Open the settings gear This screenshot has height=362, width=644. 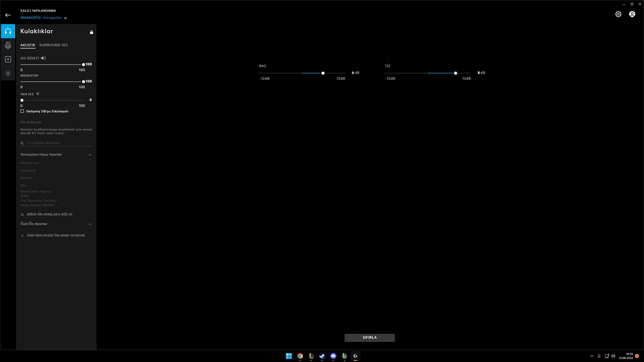pos(618,14)
